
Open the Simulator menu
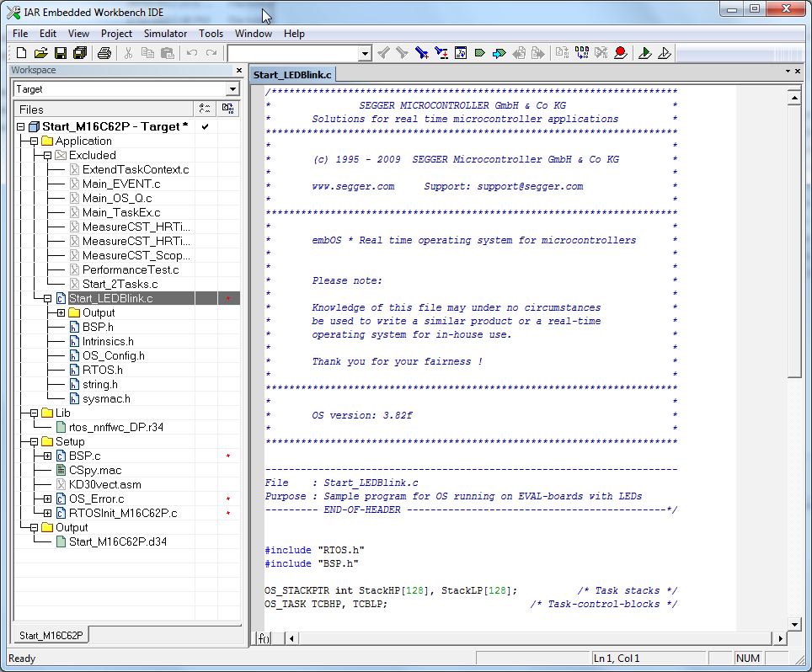pyautogui.click(x=165, y=34)
